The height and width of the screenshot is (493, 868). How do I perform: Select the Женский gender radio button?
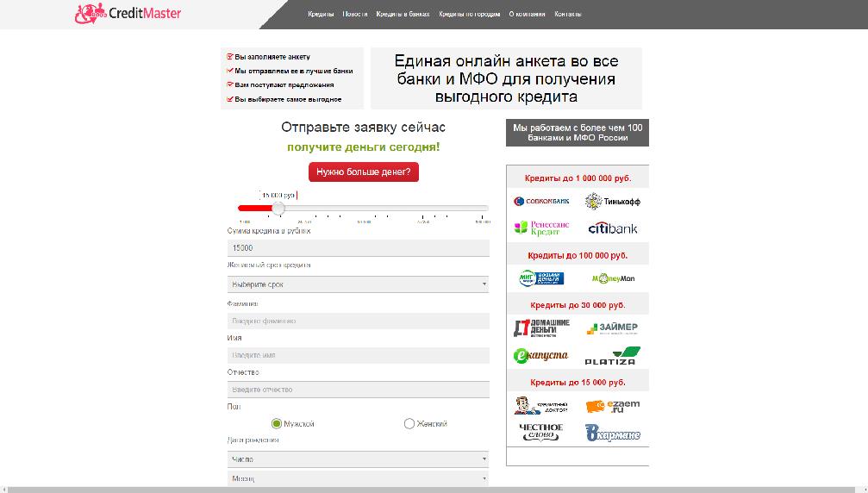[x=409, y=424]
